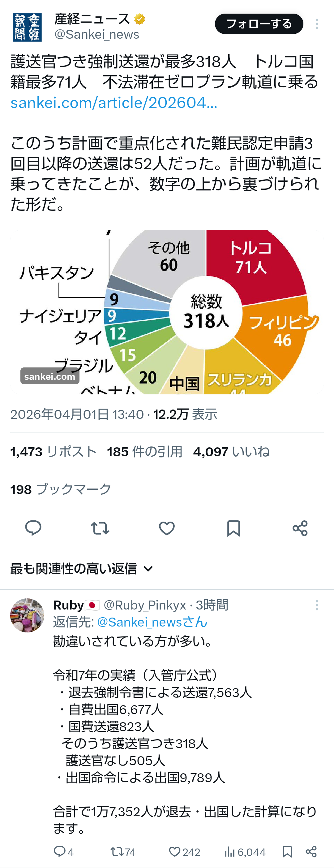This screenshot has width=334, height=868.
Task: Like the Sankei News post
Action: (167, 528)
